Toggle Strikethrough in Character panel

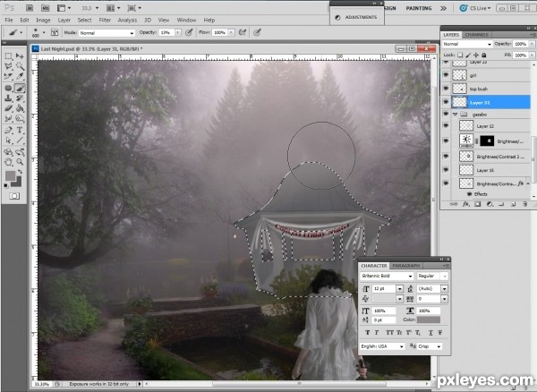pos(440,332)
